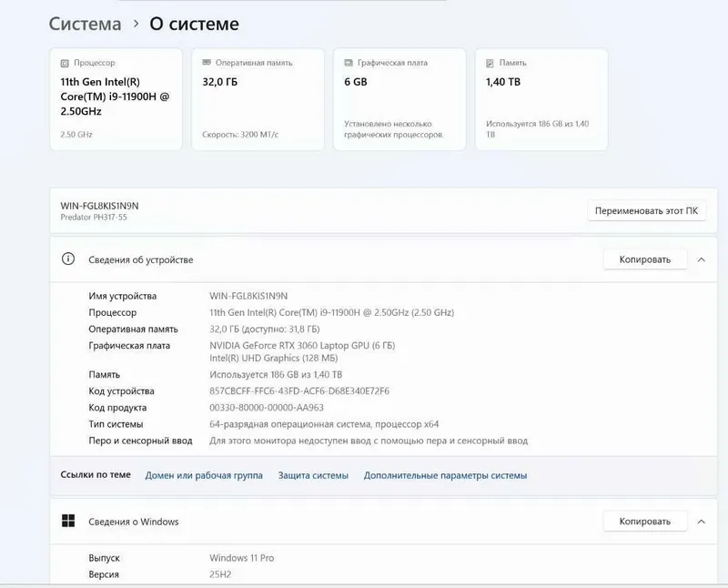Click the Код продукта label
The image size is (728, 588).
pyautogui.click(x=117, y=408)
